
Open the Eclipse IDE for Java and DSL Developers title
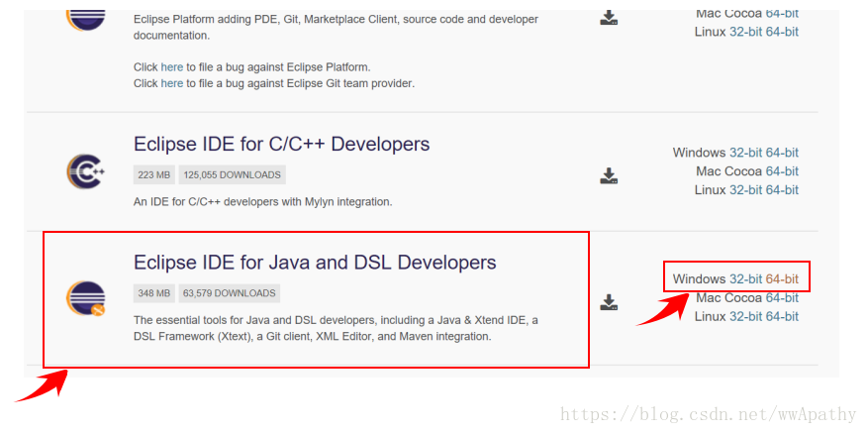315,262
